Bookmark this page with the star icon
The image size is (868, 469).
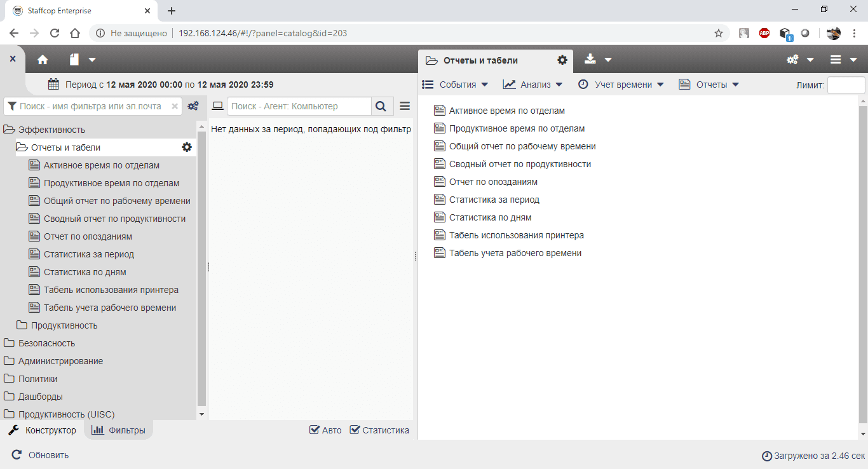click(x=719, y=33)
